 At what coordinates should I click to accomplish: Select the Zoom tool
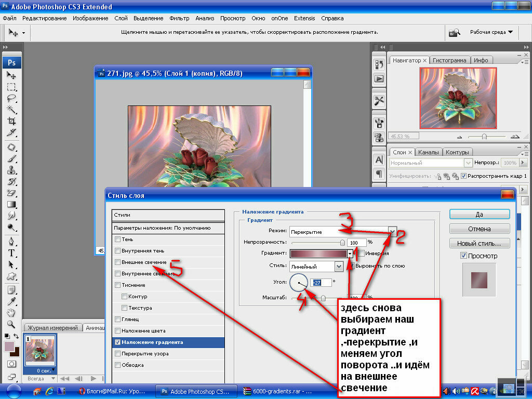11,324
